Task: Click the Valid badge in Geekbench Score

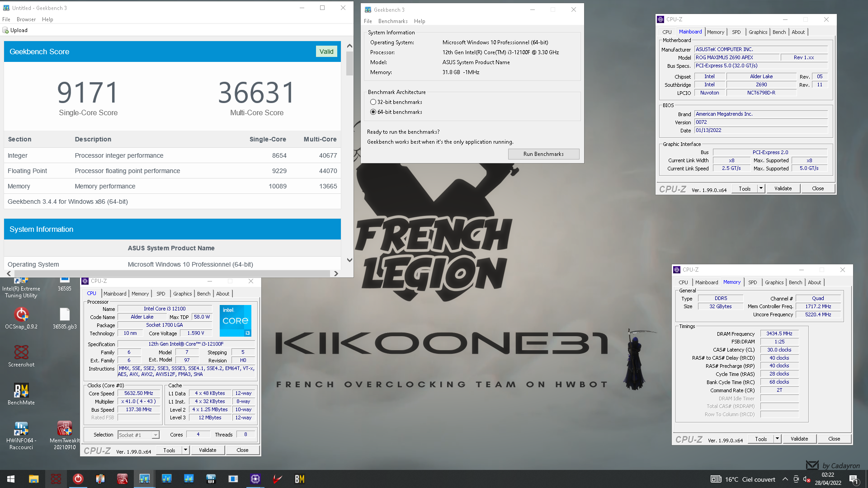Action: tap(326, 52)
